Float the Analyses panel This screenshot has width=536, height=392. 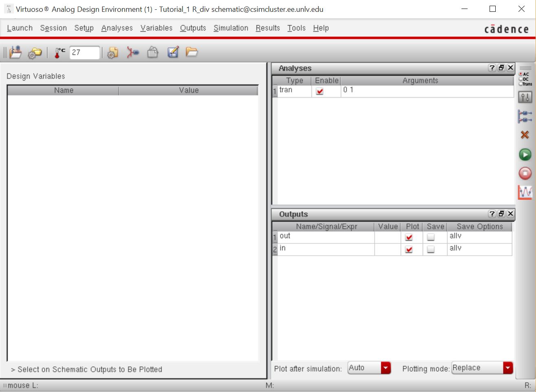click(501, 68)
